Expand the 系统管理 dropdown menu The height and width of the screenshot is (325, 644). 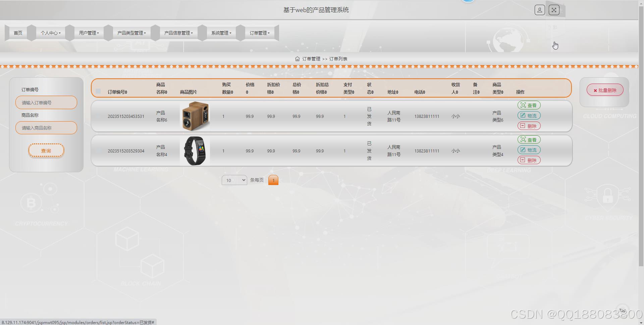pyautogui.click(x=221, y=33)
